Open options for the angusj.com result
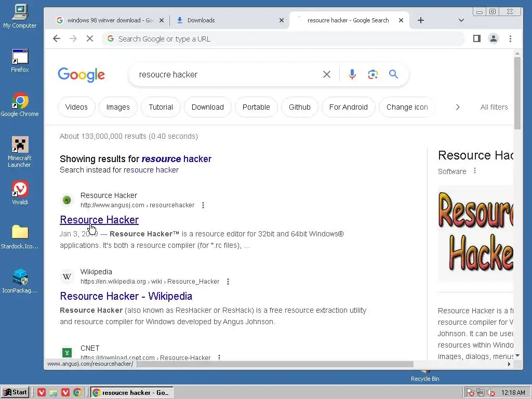 [x=203, y=205]
